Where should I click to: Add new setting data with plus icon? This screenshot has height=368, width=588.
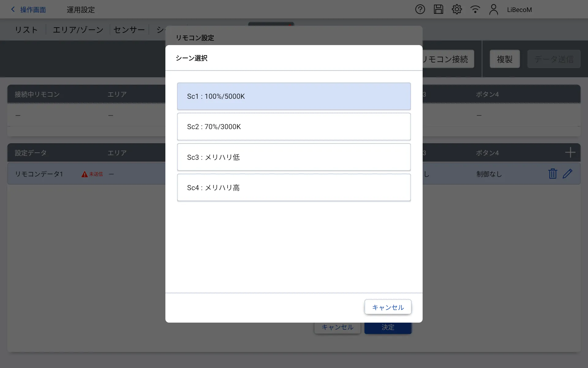pos(570,152)
